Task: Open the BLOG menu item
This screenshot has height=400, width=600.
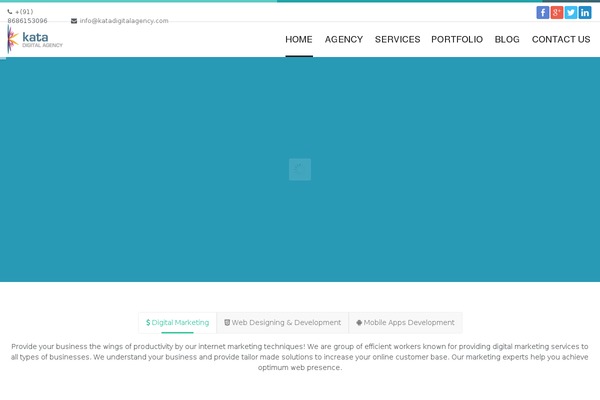Action: coord(507,39)
